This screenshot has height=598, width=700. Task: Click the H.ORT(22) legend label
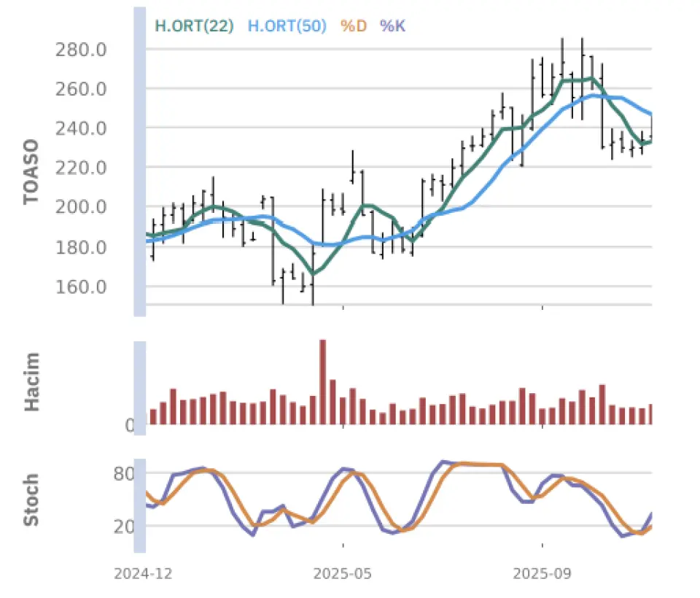click(x=194, y=26)
